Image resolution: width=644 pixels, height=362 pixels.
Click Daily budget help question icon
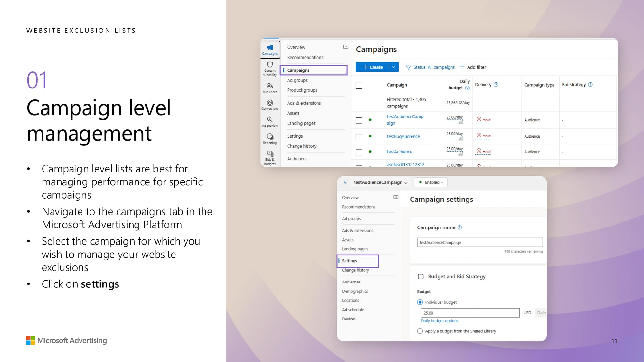pyautogui.click(x=467, y=88)
